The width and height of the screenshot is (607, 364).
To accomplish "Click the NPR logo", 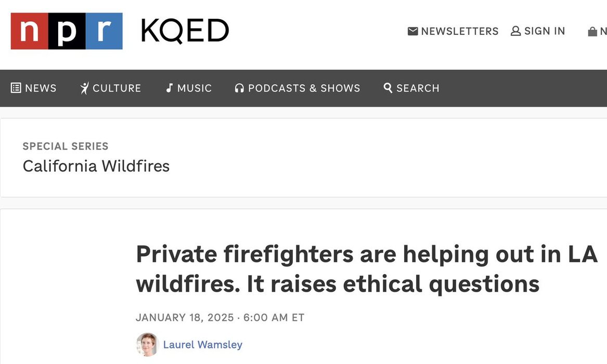I will pos(67,31).
